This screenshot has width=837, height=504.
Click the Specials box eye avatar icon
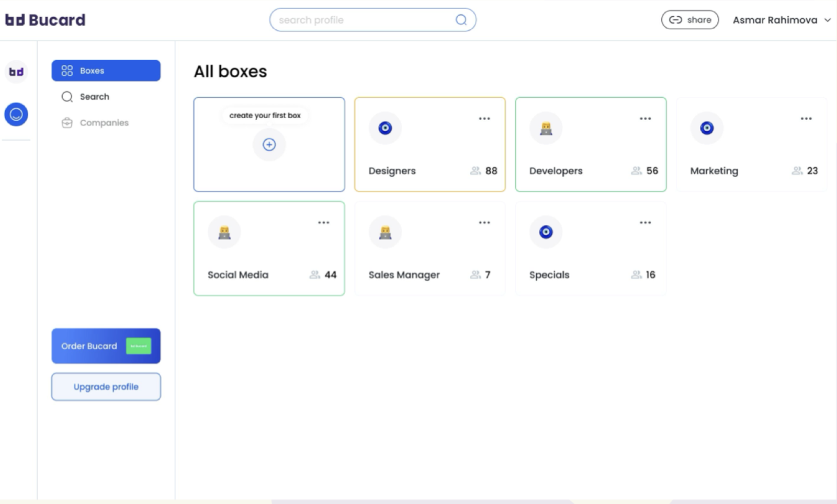click(546, 232)
